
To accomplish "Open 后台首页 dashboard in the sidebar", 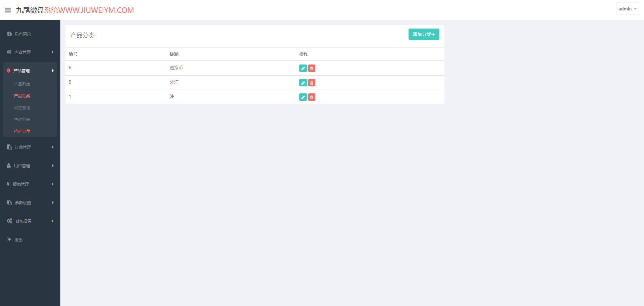I will (x=30, y=34).
